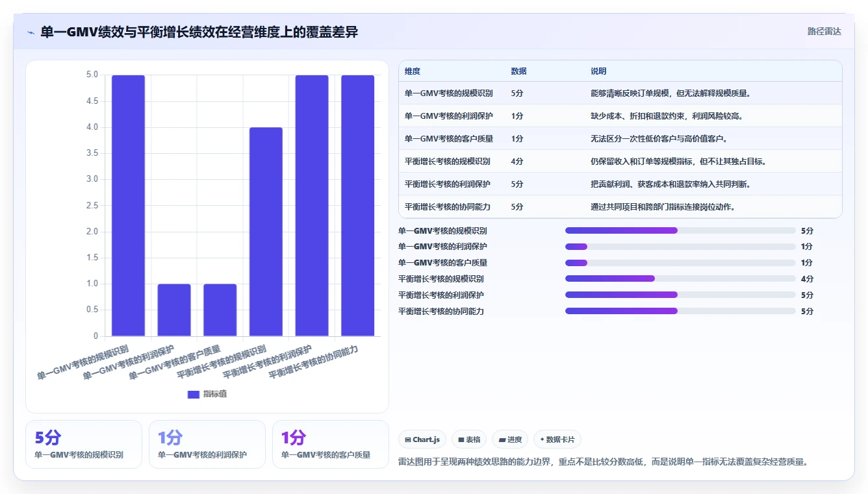Click the bar for 单一GMV考核的利润保护
Image resolution: width=868 pixels, height=494 pixels.
pos(174,310)
